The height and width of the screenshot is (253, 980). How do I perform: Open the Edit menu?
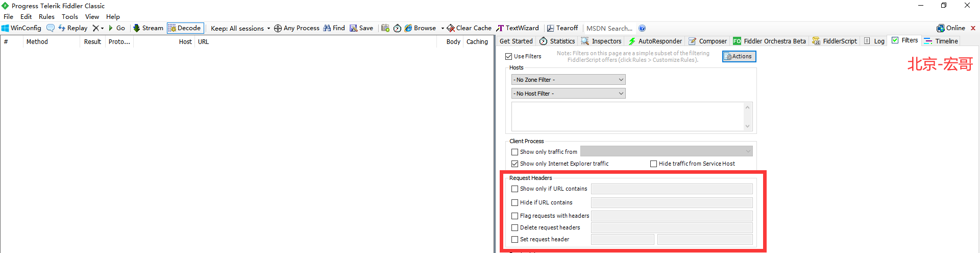coord(26,17)
